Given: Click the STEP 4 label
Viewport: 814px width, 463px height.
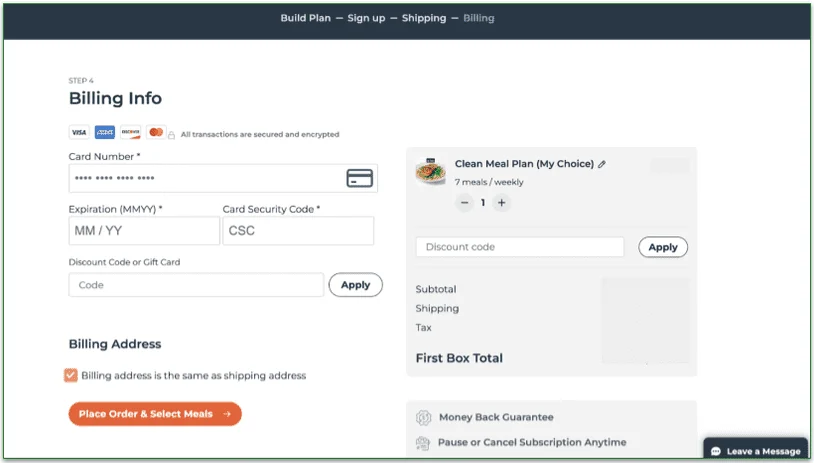Looking at the screenshot, I should (x=81, y=80).
